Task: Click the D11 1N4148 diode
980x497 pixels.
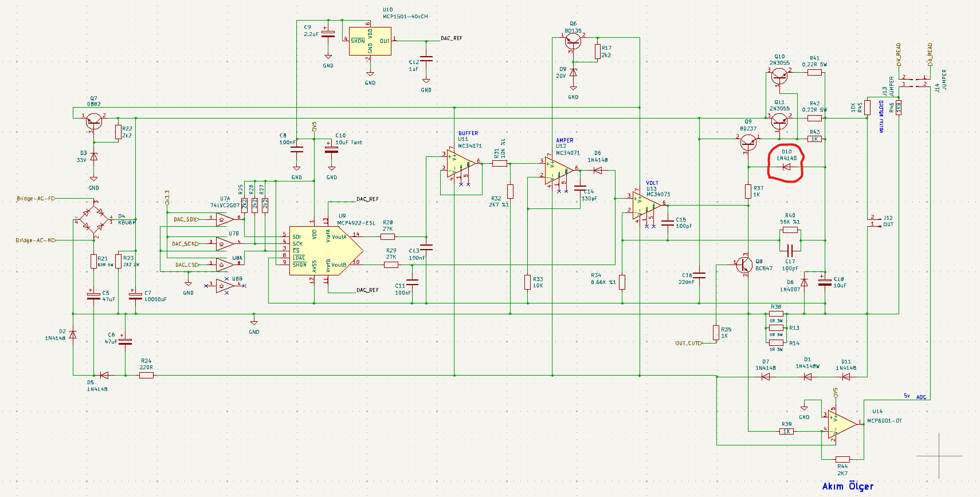Action: [846, 377]
